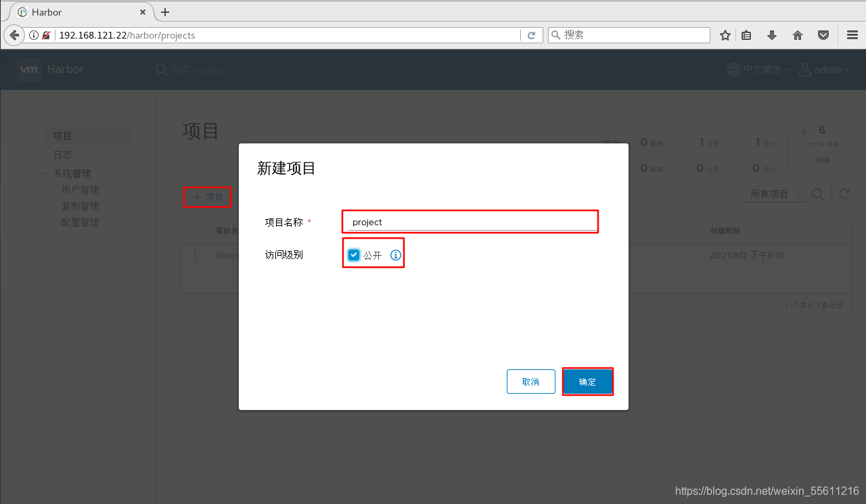
Task: Click the 2021/8/2 下午6:10 creation time cell
Action: pyautogui.click(x=747, y=256)
